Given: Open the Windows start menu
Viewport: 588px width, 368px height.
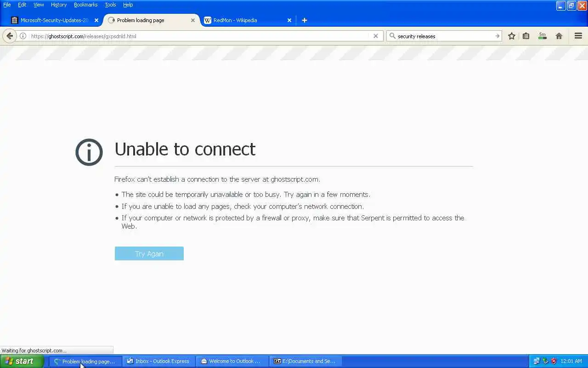Looking at the screenshot, I should pos(22,361).
